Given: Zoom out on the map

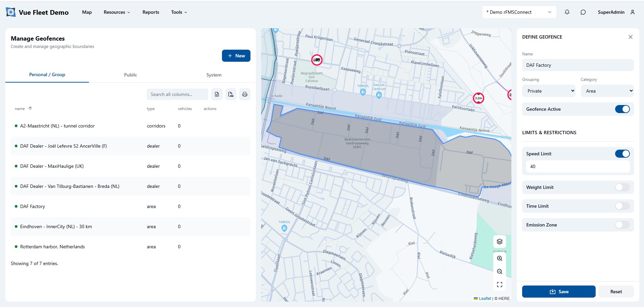Looking at the screenshot, I should (500, 271).
